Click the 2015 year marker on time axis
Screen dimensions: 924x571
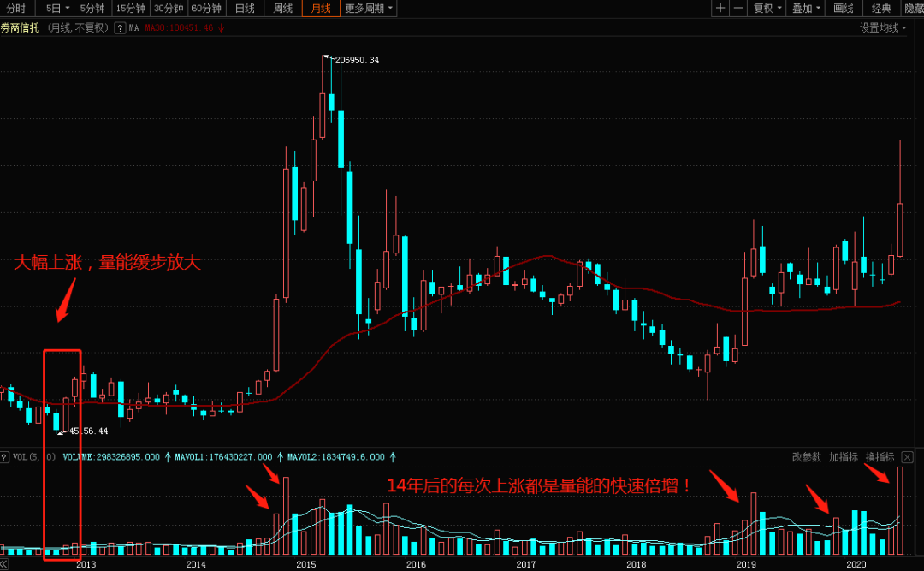[x=305, y=564]
